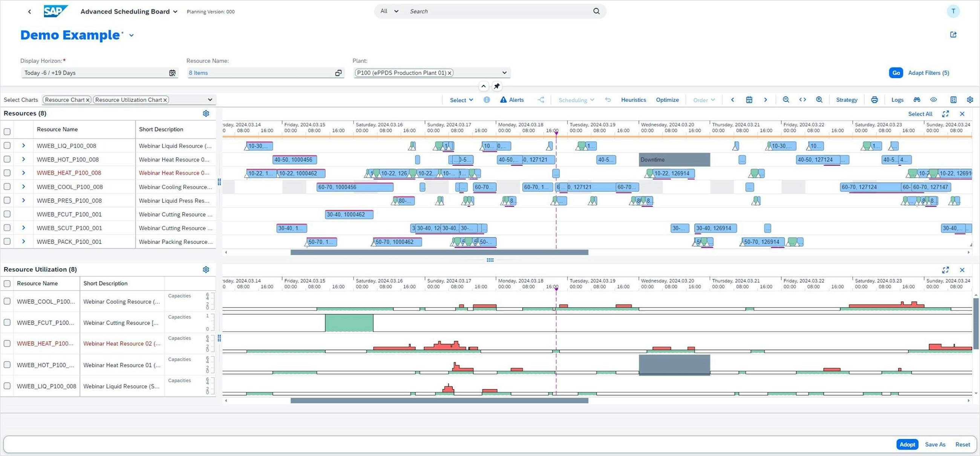Viewport: 980px width, 456px height.
Task: Click the printer icon in the toolbar
Action: (874, 99)
